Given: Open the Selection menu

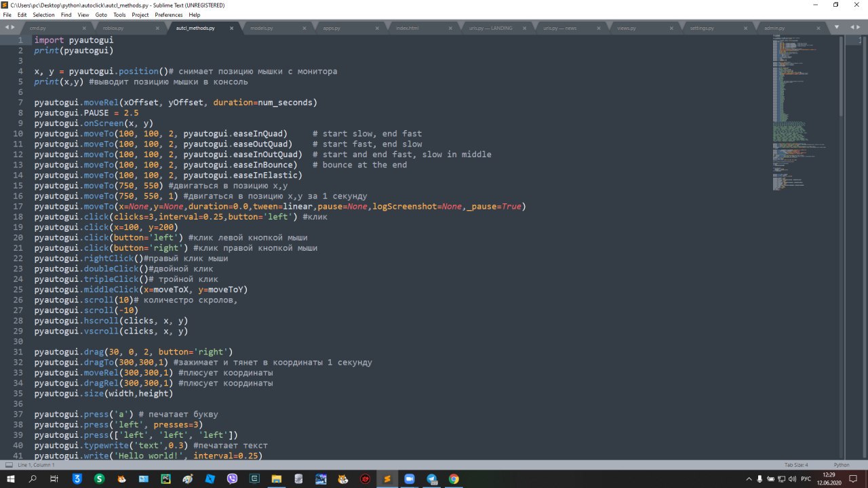Looking at the screenshot, I should point(43,14).
